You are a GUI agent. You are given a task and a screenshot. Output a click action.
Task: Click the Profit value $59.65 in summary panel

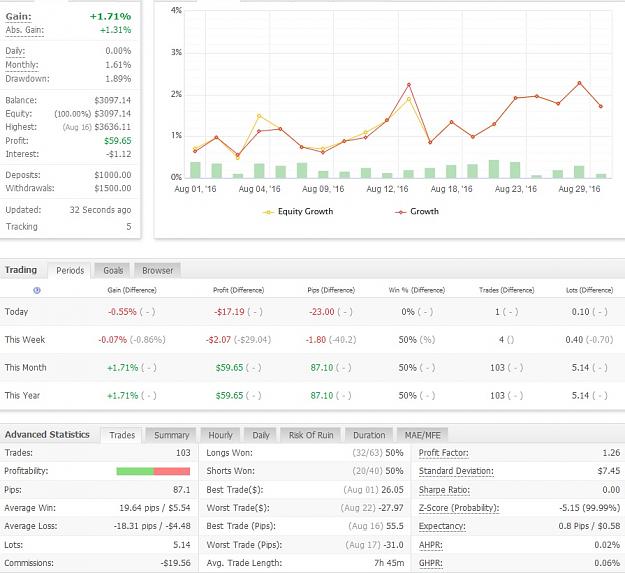tap(118, 141)
